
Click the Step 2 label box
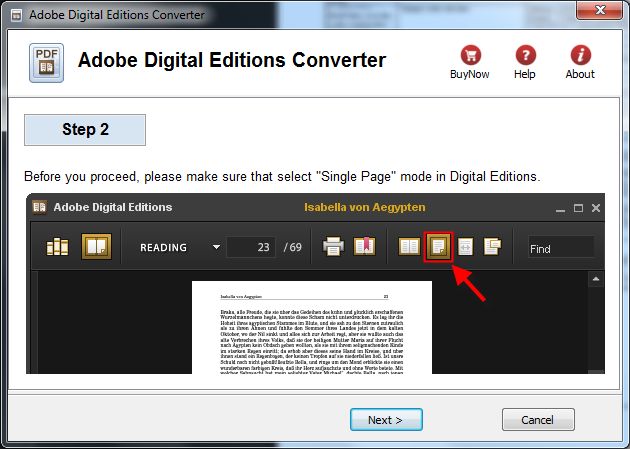(x=85, y=130)
